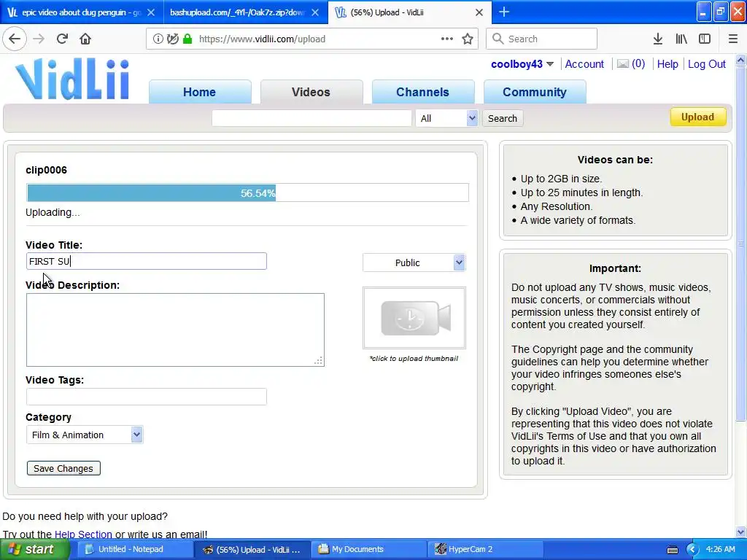This screenshot has height=560, width=747.
Task: Switch to HyperCam 2 taskbar item
Action: tap(486, 549)
